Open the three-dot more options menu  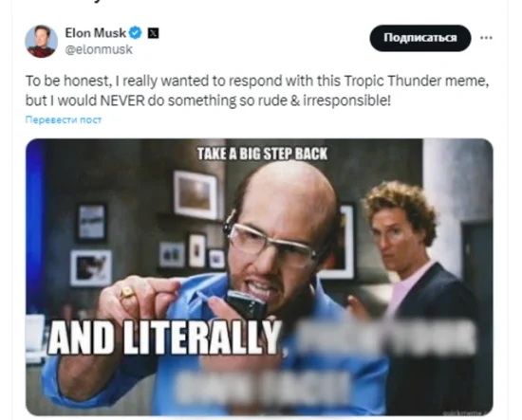(486, 38)
